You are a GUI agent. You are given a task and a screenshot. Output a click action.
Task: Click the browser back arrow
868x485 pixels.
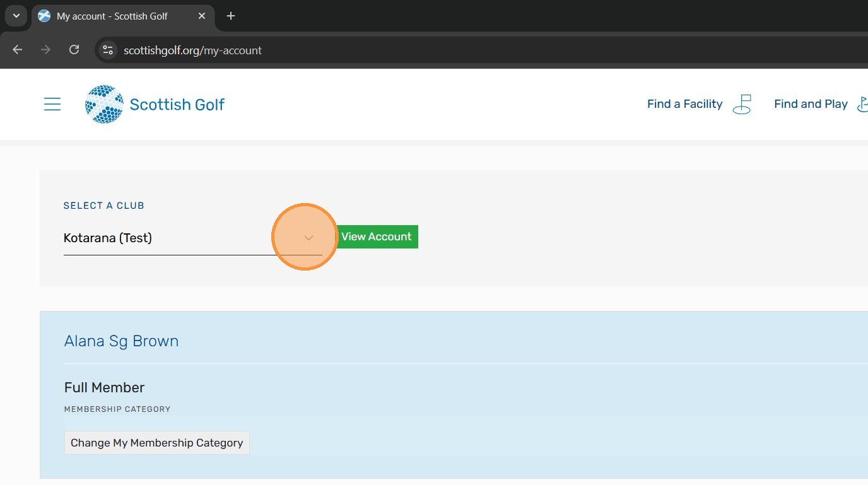(x=18, y=50)
